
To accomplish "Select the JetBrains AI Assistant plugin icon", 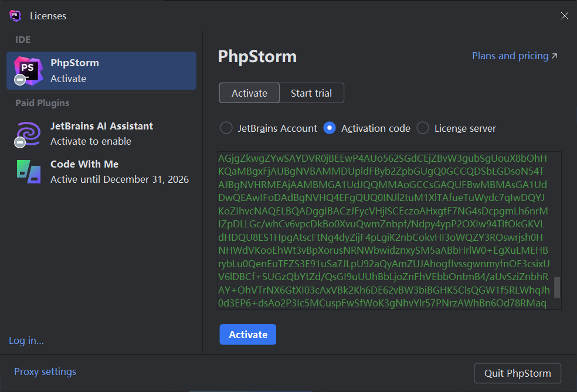I will click(x=28, y=134).
